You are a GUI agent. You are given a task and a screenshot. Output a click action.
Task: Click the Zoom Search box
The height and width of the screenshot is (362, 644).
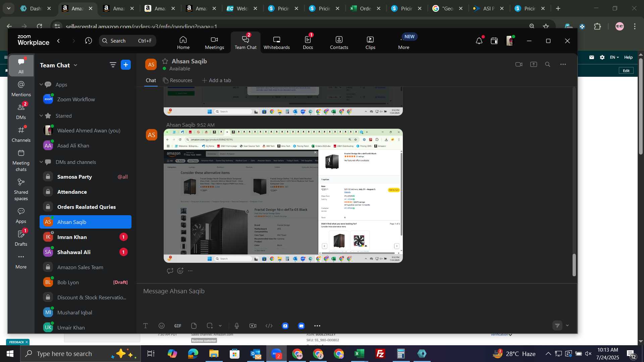tap(127, 41)
